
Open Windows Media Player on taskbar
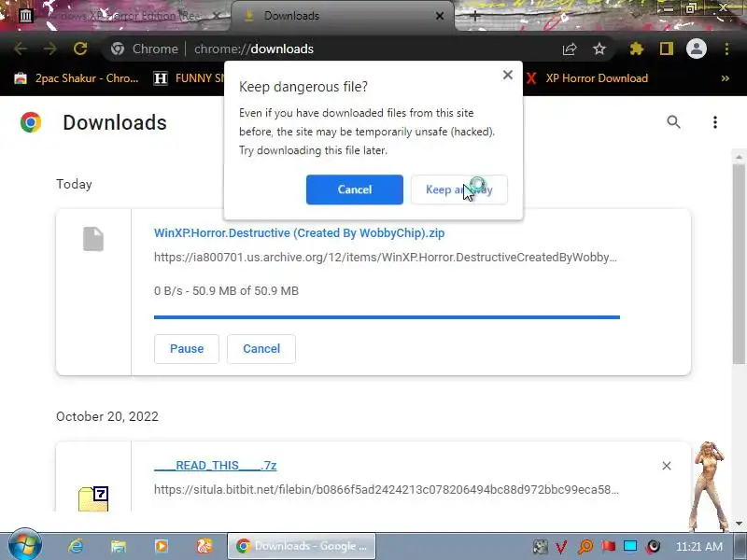[x=161, y=546]
